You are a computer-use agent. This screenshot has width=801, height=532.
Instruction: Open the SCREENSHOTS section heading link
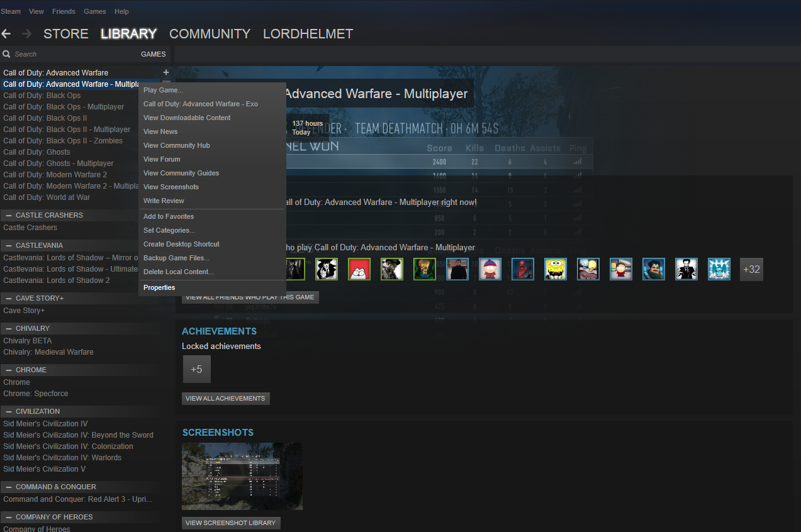coord(218,433)
